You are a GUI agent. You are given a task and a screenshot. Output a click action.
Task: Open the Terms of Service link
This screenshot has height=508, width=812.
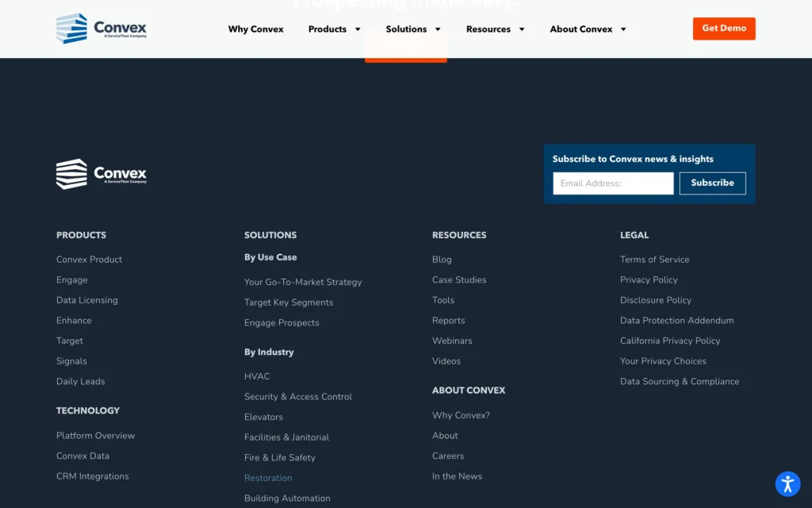click(654, 260)
